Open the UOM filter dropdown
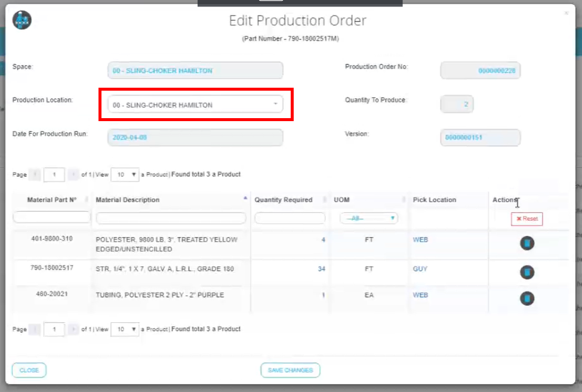 coord(368,218)
